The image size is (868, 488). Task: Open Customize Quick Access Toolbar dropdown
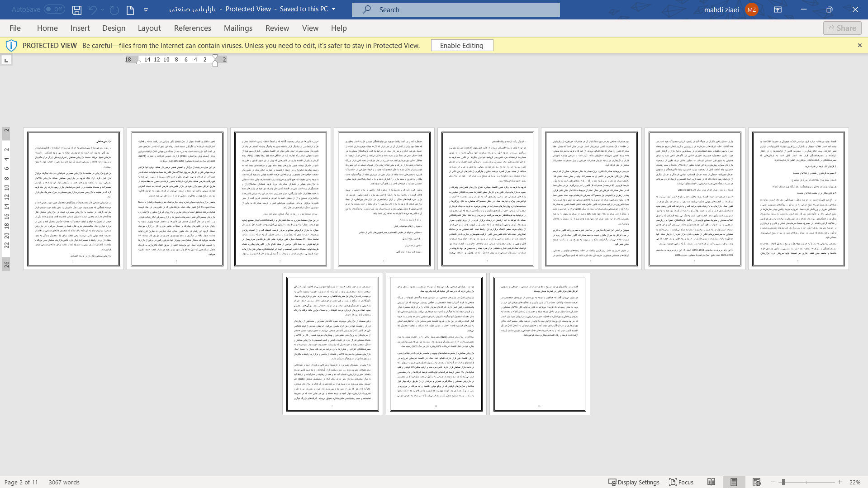146,9
